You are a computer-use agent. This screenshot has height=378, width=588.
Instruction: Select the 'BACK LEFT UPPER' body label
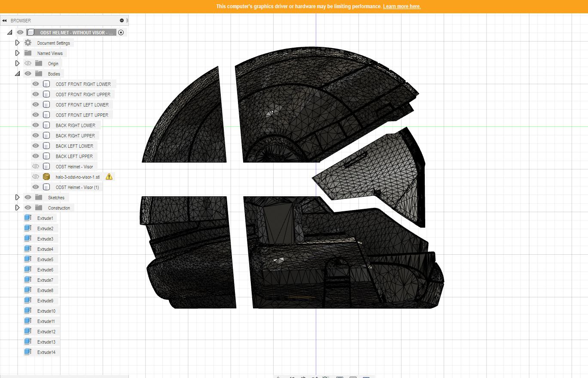point(74,156)
